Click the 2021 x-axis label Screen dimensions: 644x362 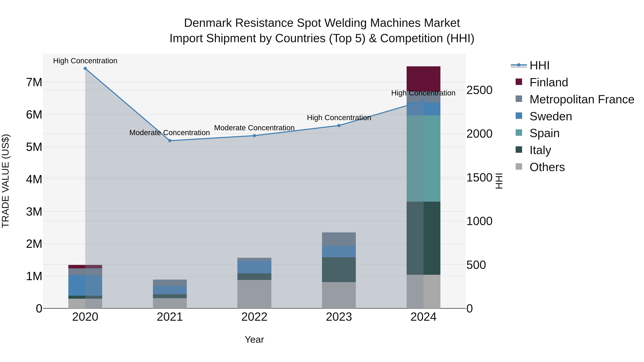point(170,317)
